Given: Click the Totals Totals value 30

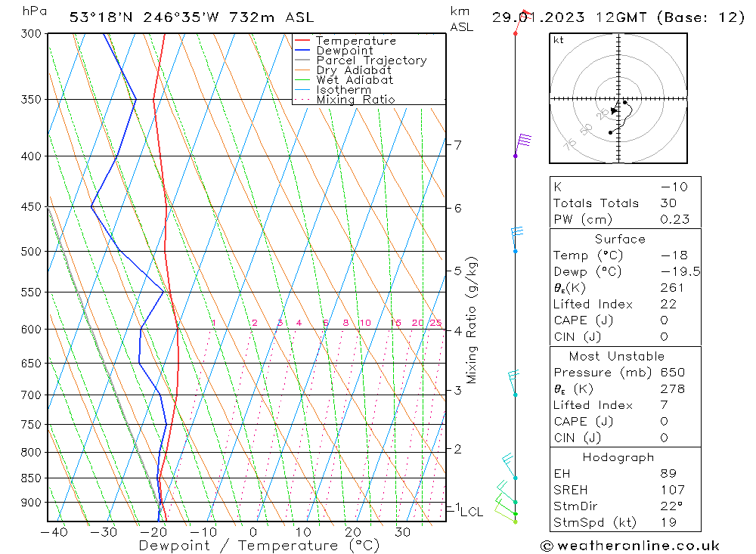Looking at the screenshot, I should 668,203.
